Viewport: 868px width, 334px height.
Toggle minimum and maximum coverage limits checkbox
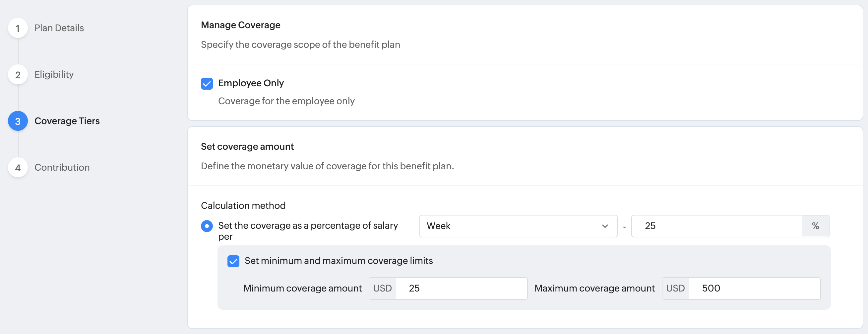(x=233, y=261)
